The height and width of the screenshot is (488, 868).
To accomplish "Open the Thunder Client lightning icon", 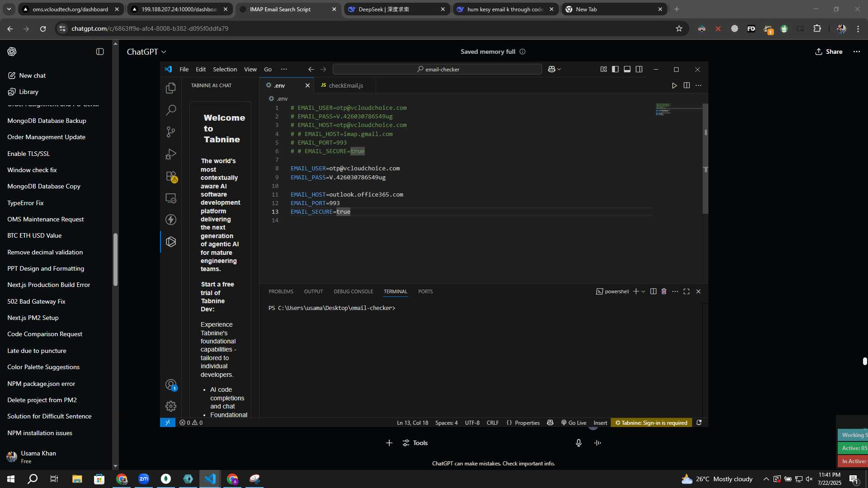I will click(x=171, y=220).
